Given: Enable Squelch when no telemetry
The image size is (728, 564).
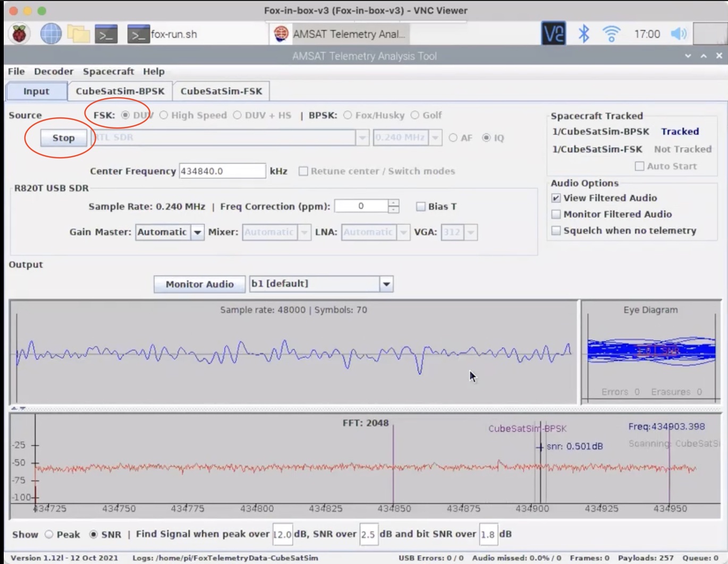Looking at the screenshot, I should tap(556, 230).
